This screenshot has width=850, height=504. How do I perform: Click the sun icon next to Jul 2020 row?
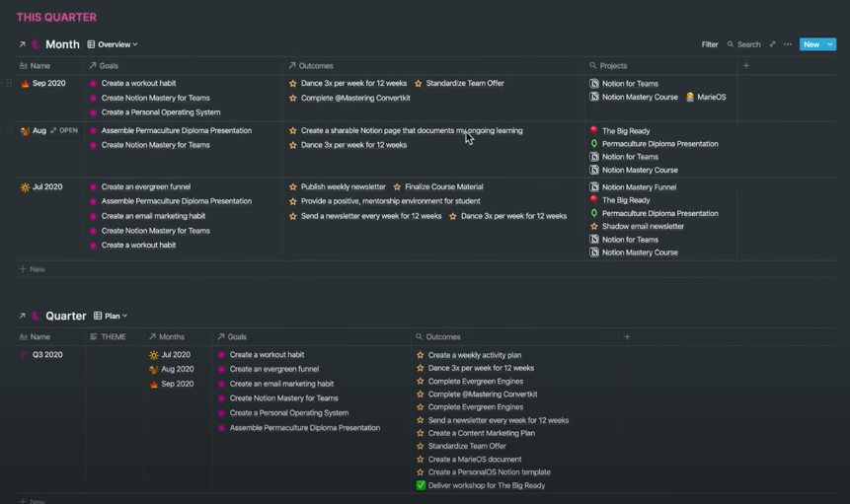coord(25,187)
